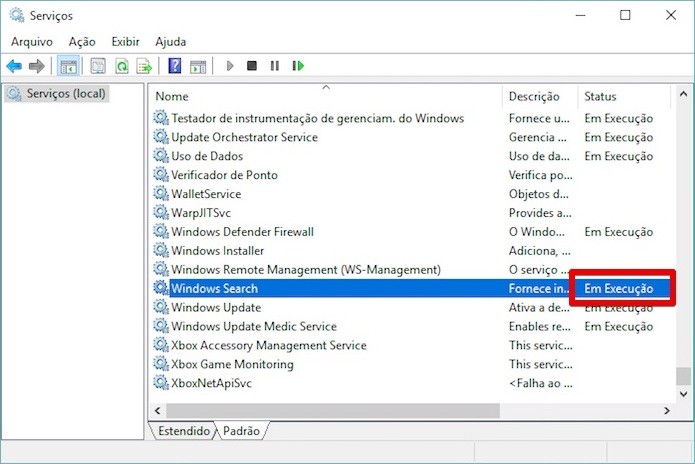Toggle the console tree pane toolbar icon
695x464 pixels.
point(68,66)
